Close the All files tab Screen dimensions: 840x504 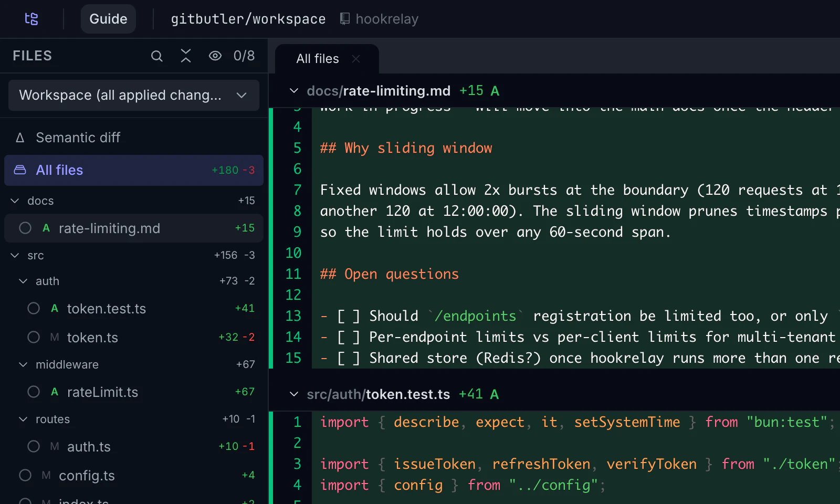point(356,59)
